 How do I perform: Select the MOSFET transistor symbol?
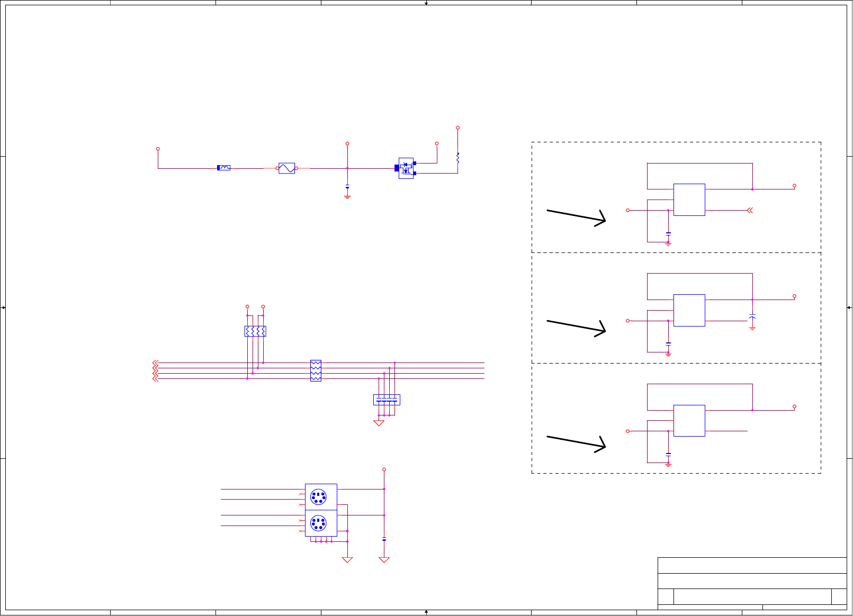click(406, 168)
